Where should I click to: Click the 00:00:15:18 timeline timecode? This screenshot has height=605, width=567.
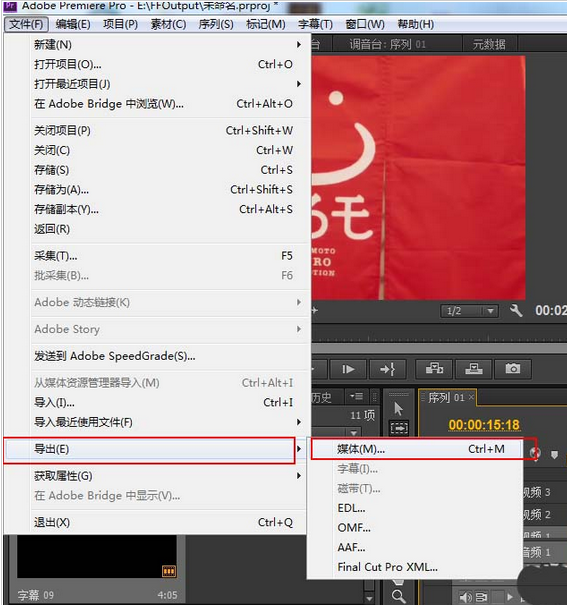pos(484,425)
